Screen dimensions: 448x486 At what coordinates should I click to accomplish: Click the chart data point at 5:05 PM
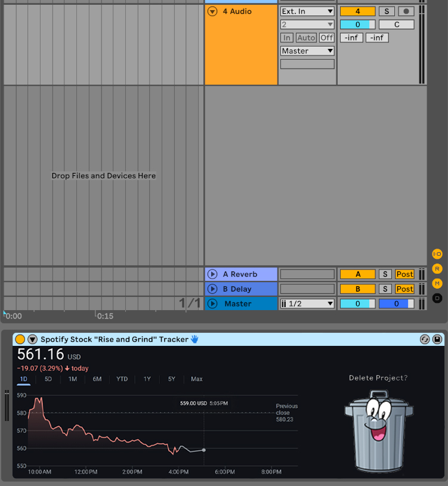pyautogui.click(x=203, y=450)
